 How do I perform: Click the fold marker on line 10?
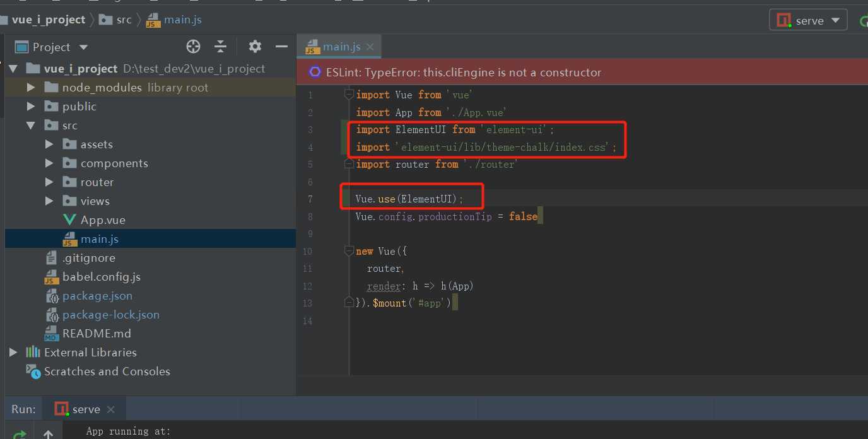pyautogui.click(x=349, y=251)
